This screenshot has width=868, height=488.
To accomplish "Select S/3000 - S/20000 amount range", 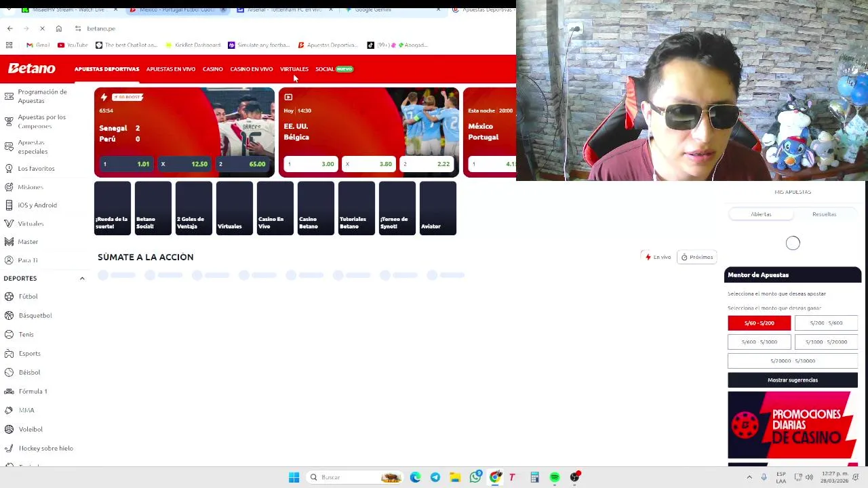I will coord(826,342).
